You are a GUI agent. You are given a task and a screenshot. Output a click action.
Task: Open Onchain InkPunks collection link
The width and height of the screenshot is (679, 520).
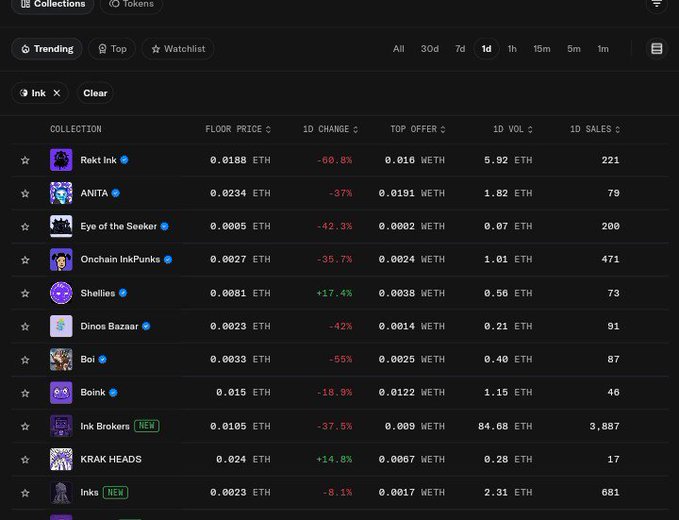click(120, 259)
